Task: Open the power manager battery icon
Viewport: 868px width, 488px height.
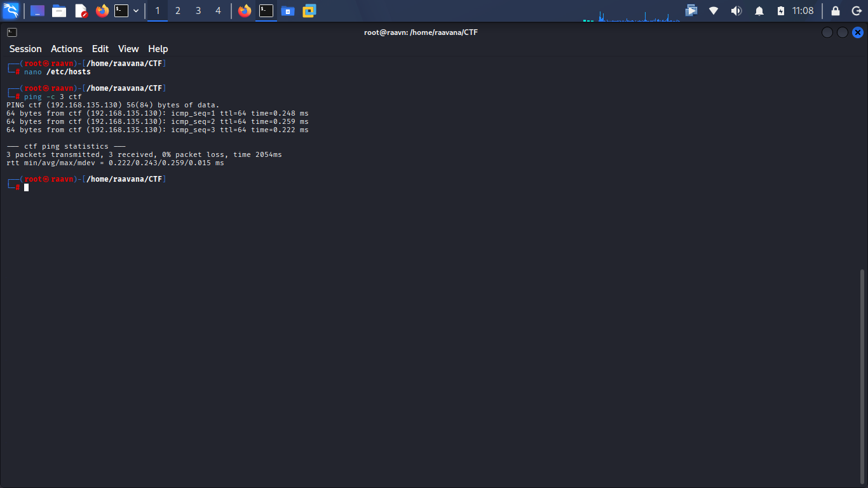Action: click(781, 11)
